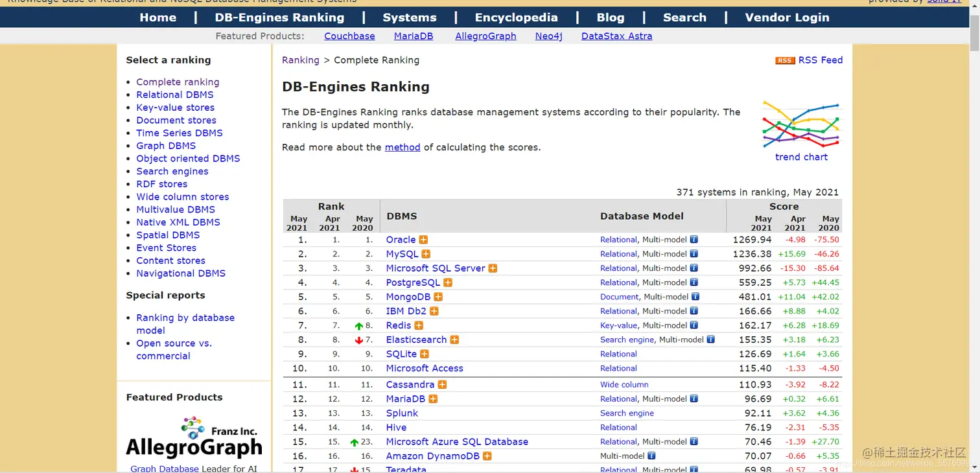
Task: Click the plus icon beside MariaDB table row
Action: coord(433,399)
